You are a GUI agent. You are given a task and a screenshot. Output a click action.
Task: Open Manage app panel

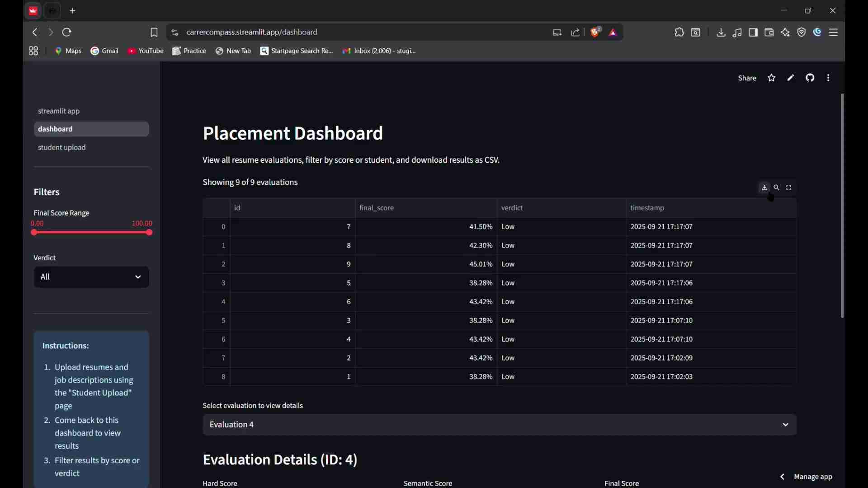812,477
